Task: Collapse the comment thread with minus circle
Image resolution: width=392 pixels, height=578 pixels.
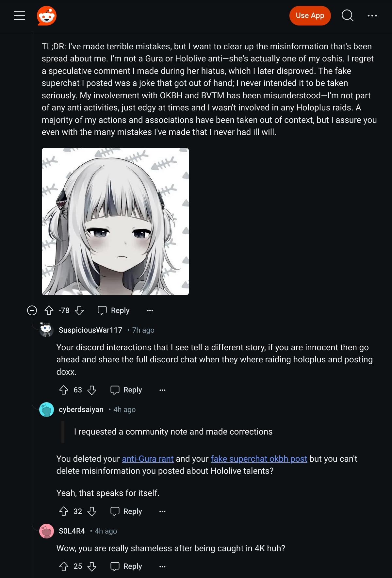Action: tap(32, 310)
